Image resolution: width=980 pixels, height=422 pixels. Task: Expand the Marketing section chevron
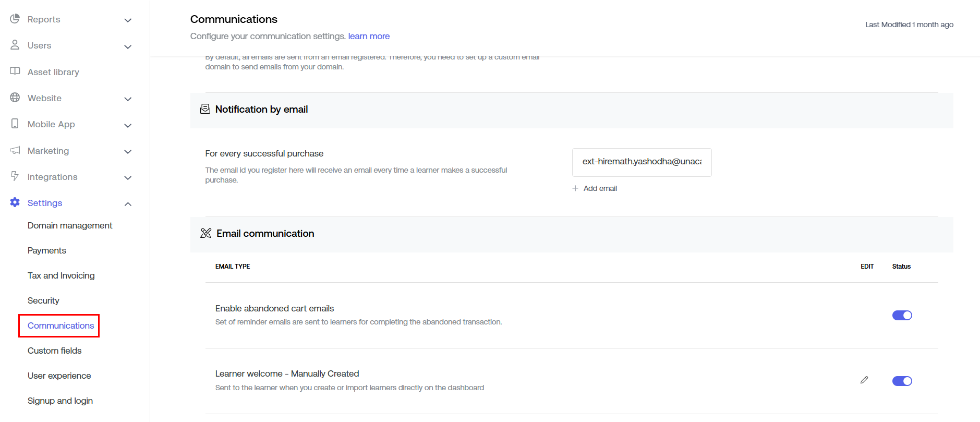coord(128,152)
